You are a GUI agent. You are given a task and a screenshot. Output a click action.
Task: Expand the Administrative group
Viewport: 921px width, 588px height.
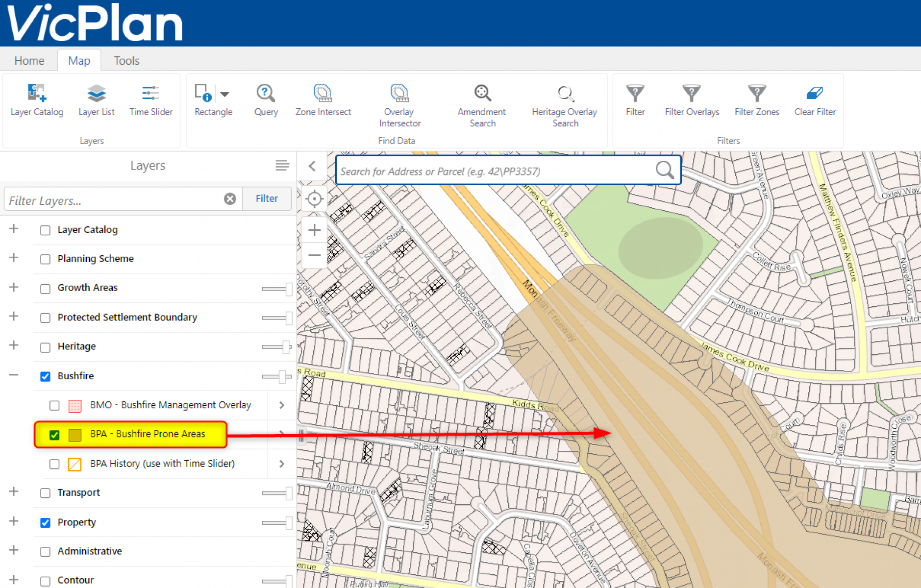(x=14, y=550)
